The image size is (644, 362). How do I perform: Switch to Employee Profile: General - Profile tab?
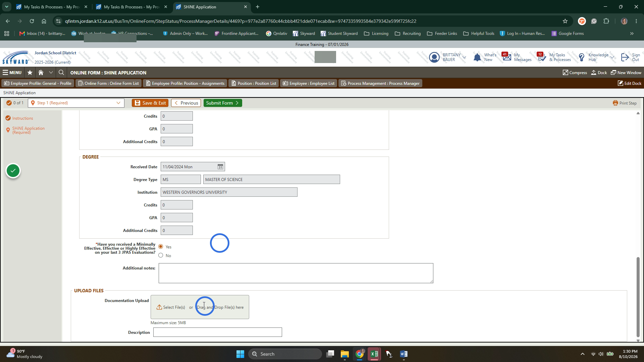pyautogui.click(x=38, y=83)
